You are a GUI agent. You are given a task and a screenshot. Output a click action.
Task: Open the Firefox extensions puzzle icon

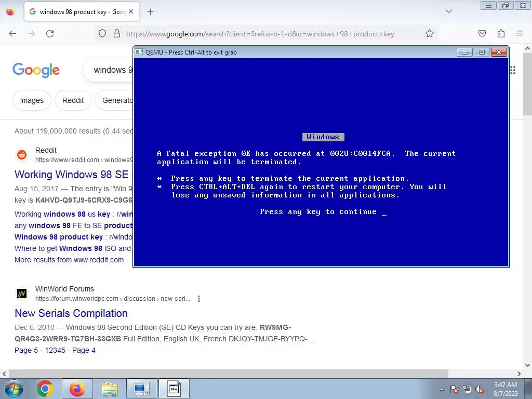(x=501, y=33)
